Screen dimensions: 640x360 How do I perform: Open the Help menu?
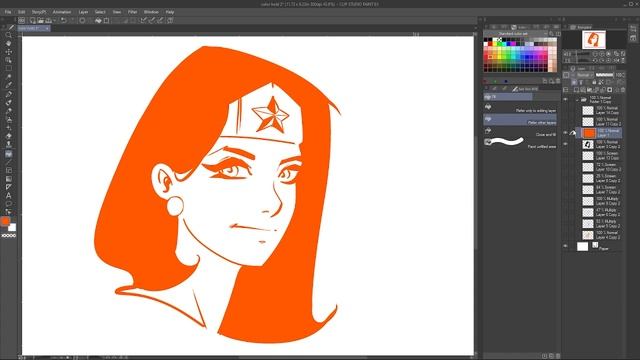pos(170,12)
